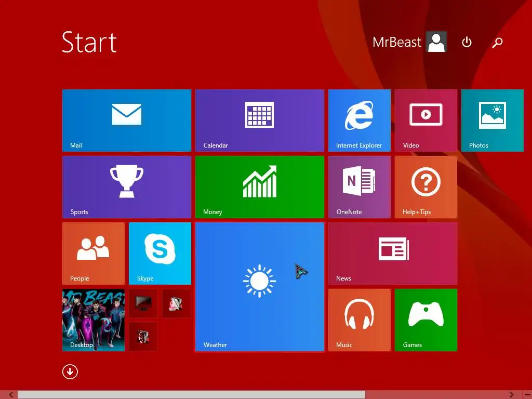The image size is (532, 399).
Task: Click the zoom-out minus button
Action: click(x=527, y=395)
